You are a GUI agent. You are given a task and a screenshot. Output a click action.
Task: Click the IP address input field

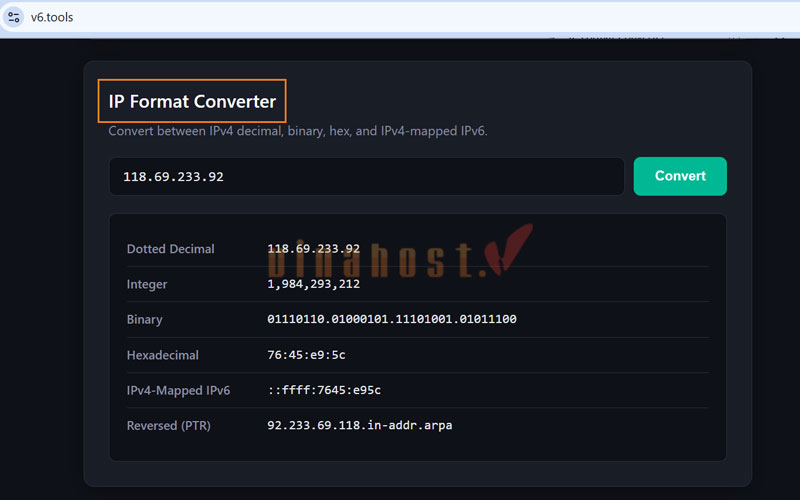[366, 177]
